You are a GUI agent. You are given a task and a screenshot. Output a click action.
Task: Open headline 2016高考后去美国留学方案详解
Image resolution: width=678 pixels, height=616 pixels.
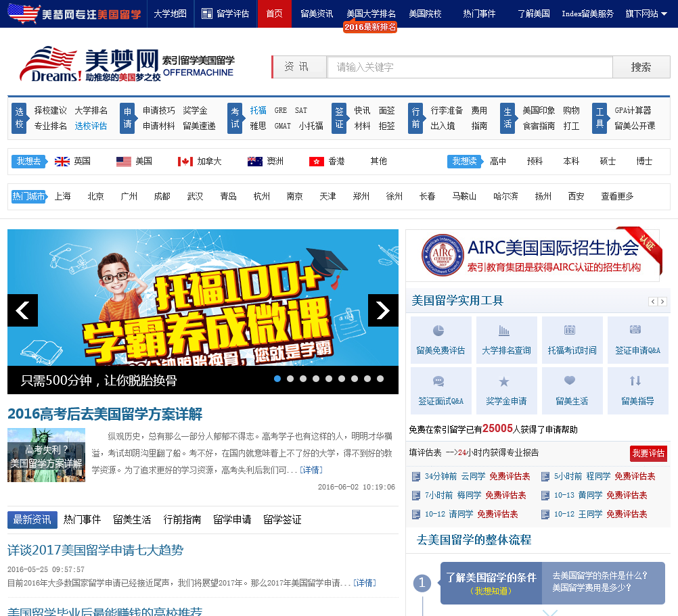point(105,414)
